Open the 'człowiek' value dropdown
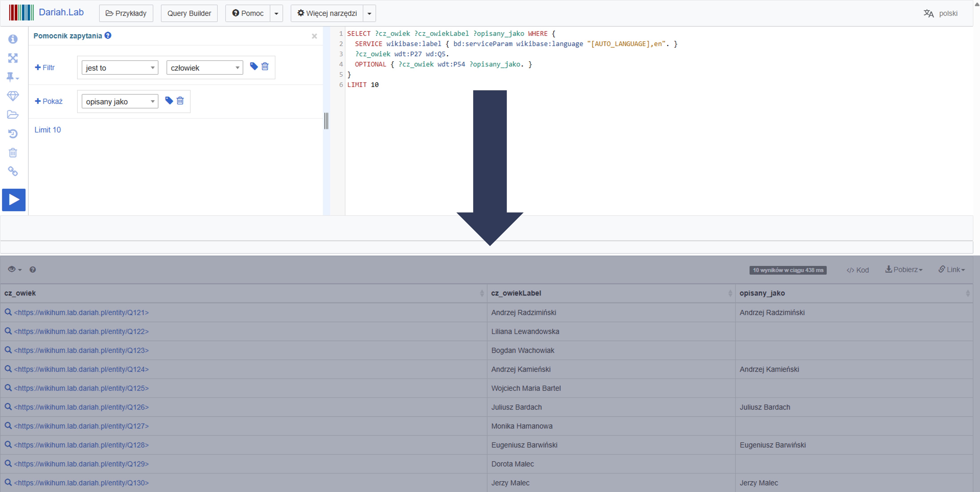The width and height of the screenshot is (980, 492). pyautogui.click(x=205, y=68)
